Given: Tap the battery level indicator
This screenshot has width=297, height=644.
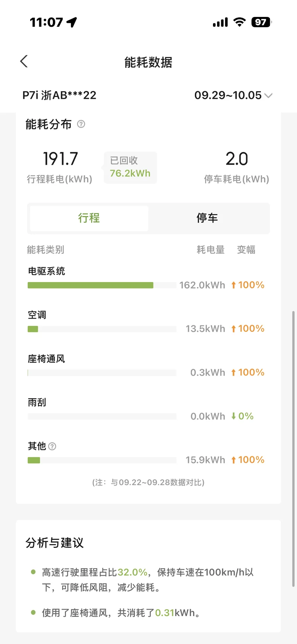Looking at the screenshot, I should tap(261, 22).
